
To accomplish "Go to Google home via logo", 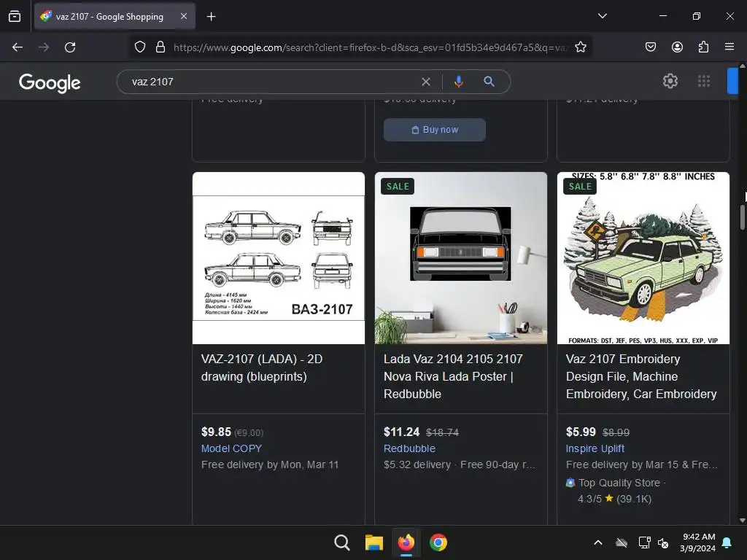I will 50,83.
